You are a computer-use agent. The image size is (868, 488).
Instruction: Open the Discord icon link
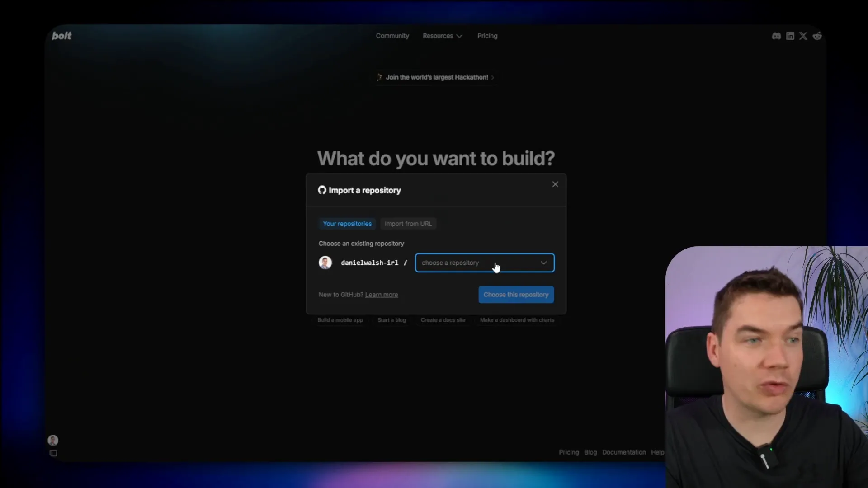776,36
